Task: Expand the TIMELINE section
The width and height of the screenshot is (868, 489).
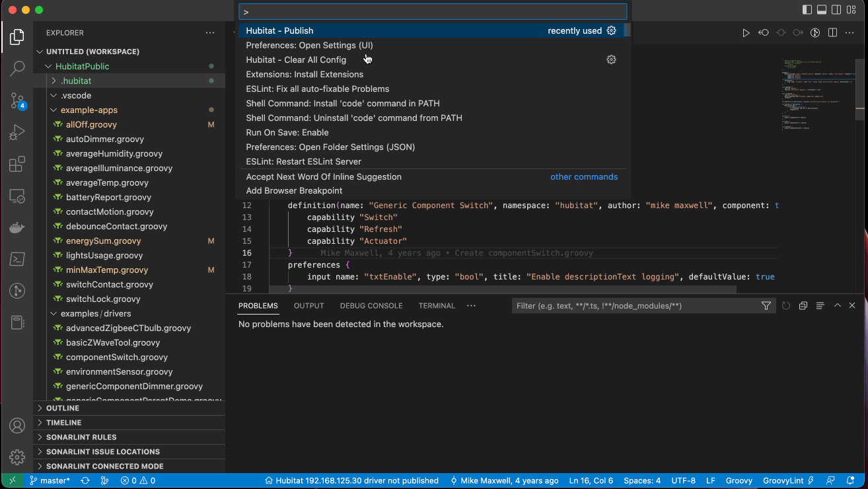Action: point(129,422)
